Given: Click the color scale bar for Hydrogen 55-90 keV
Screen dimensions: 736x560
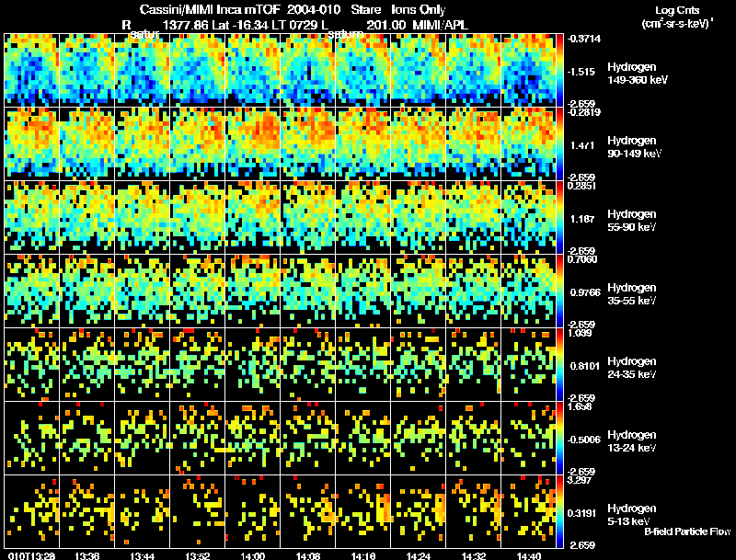Looking at the screenshot, I should [x=559, y=218].
